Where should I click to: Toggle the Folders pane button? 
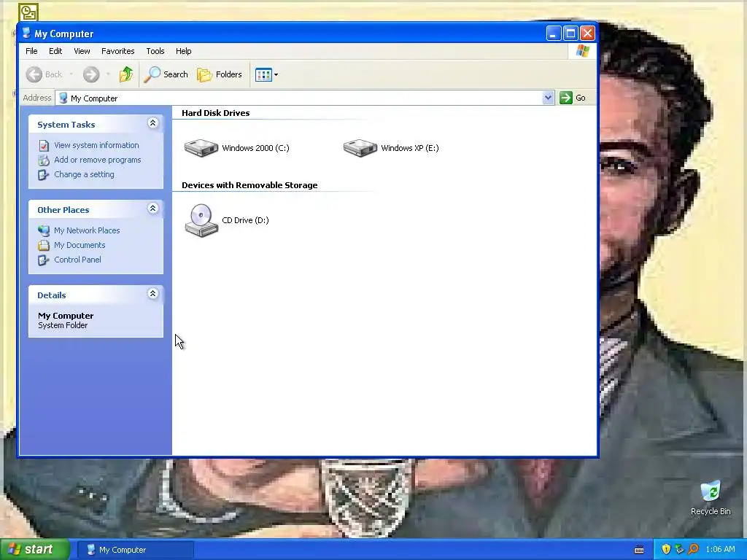[x=220, y=74]
